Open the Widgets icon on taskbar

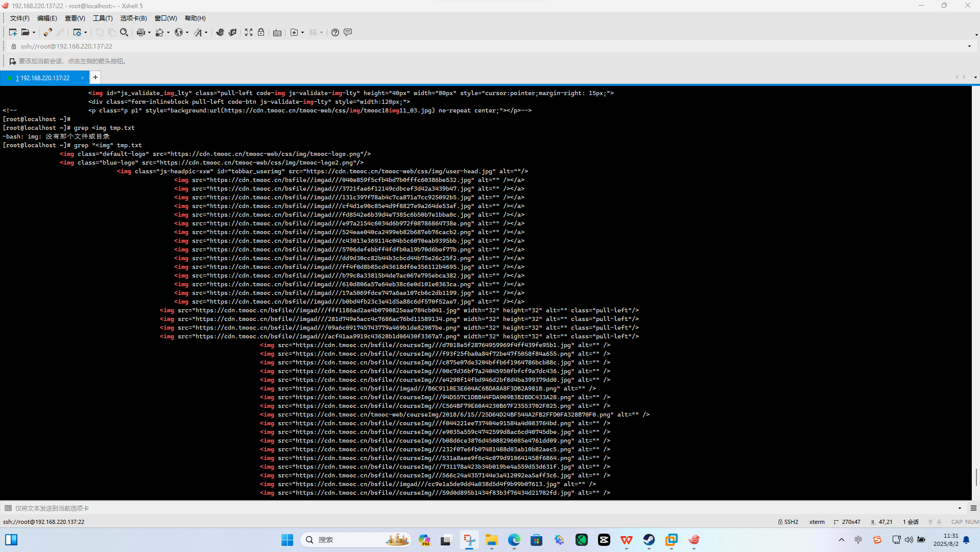point(11,540)
